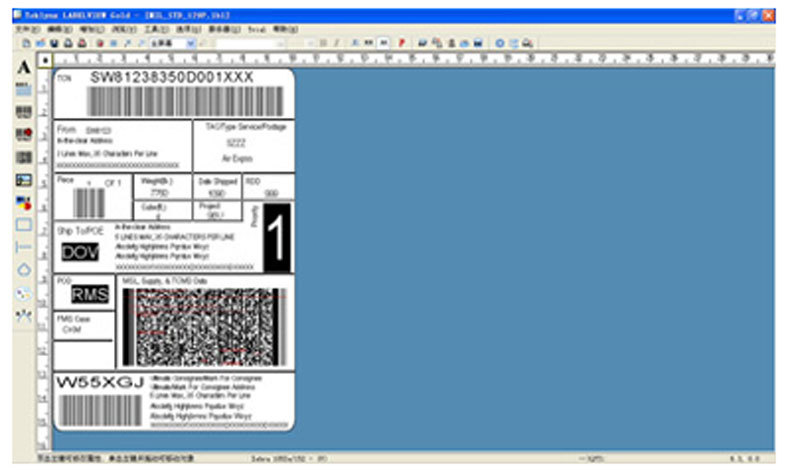Open the zoom level dropdown in toolbar
The image size is (790, 472).
click(x=191, y=44)
